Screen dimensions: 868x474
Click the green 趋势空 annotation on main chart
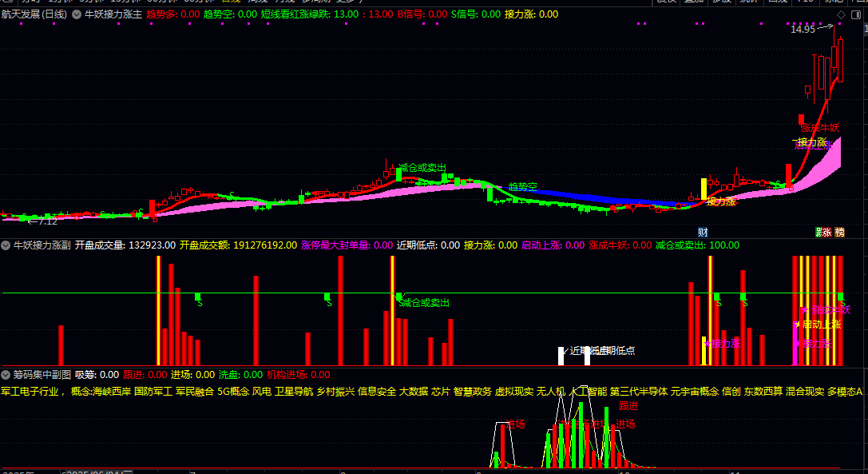coord(522,187)
